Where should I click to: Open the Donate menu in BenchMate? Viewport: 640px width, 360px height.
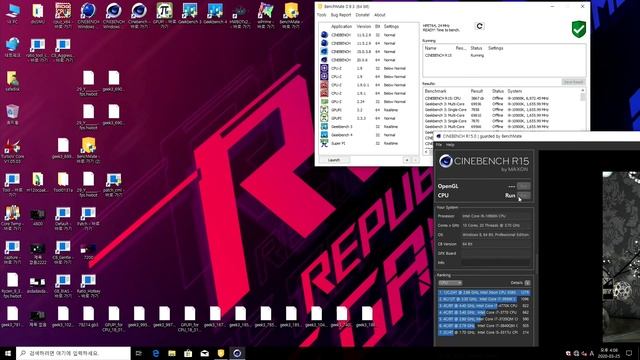pos(362,15)
